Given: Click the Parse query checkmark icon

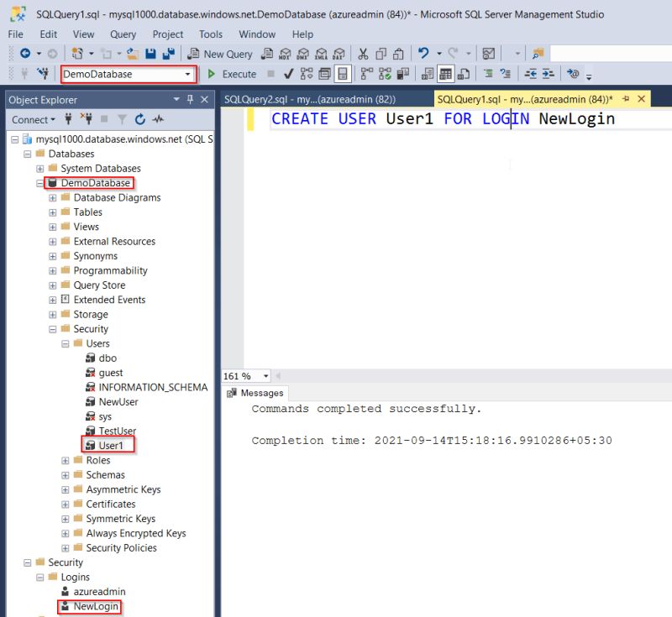Looking at the screenshot, I should 287,74.
